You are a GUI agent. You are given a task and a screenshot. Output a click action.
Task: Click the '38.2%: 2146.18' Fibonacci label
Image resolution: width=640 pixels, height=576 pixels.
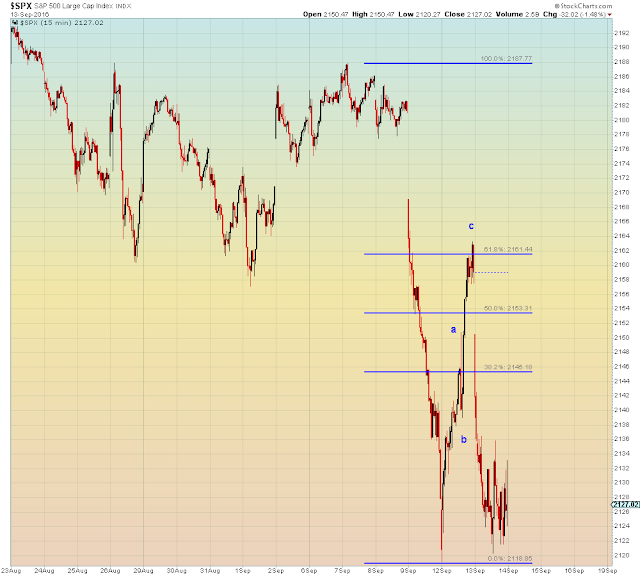pos(508,367)
